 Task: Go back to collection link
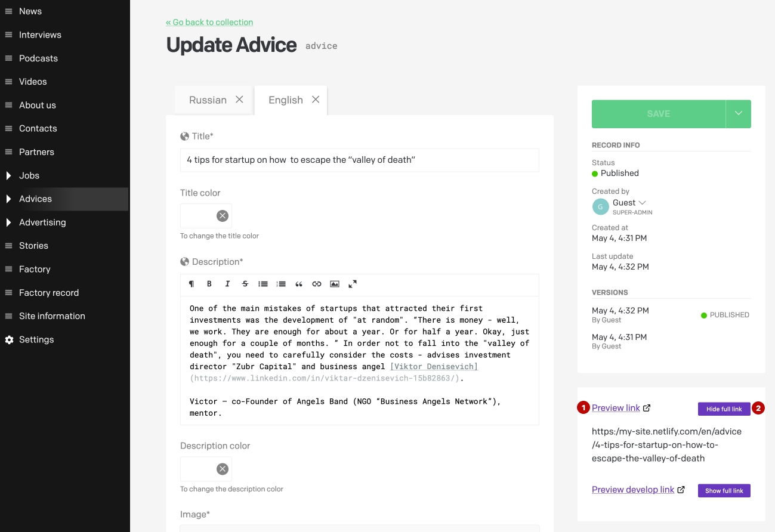click(x=209, y=22)
